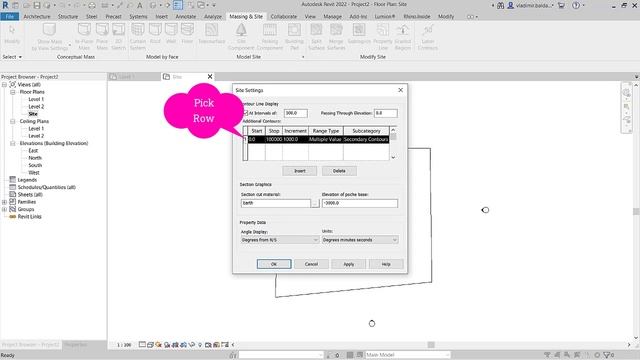Click the Subregion tool
The width and height of the screenshot is (640, 360).
359,33
